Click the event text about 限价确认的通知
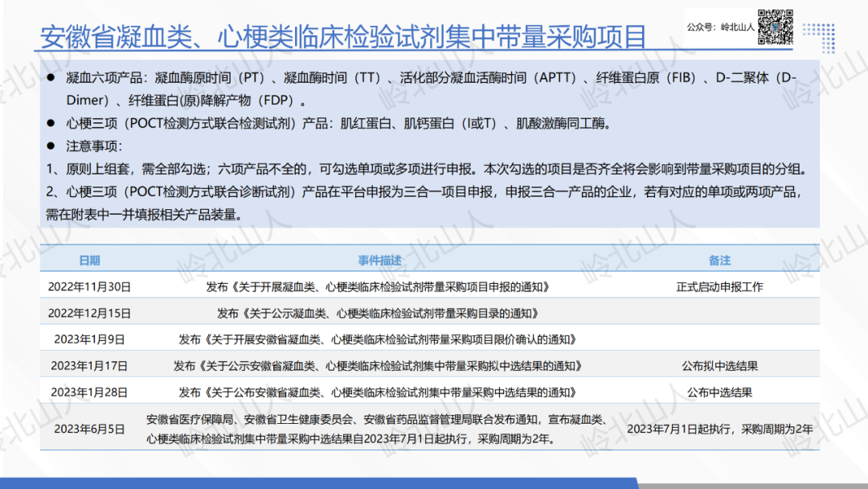This screenshot has width=868, height=489. click(x=378, y=339)
